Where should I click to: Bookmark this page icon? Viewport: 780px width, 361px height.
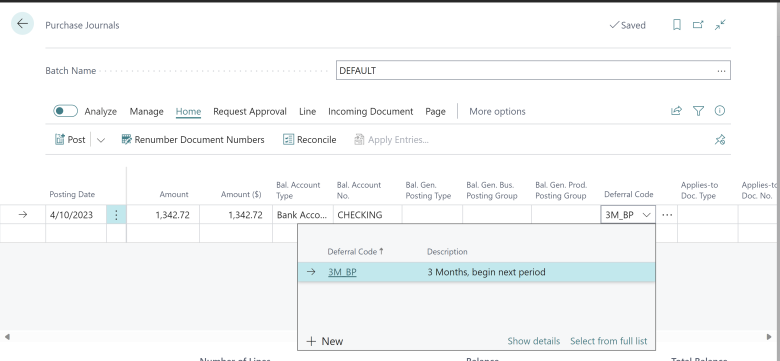point(677,25)
